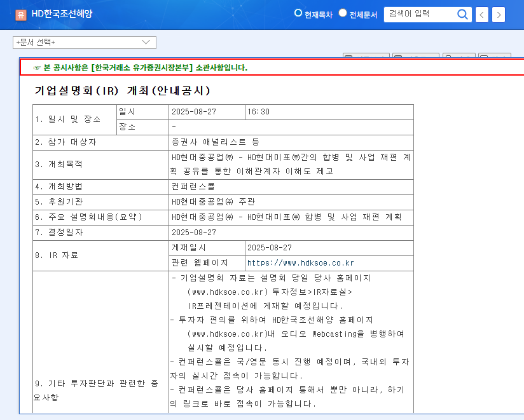This screenshot has width=524, height=420.
Task: Click the 기업설명회(IR) 개최(안내공시) title
Action: [122, 90]
